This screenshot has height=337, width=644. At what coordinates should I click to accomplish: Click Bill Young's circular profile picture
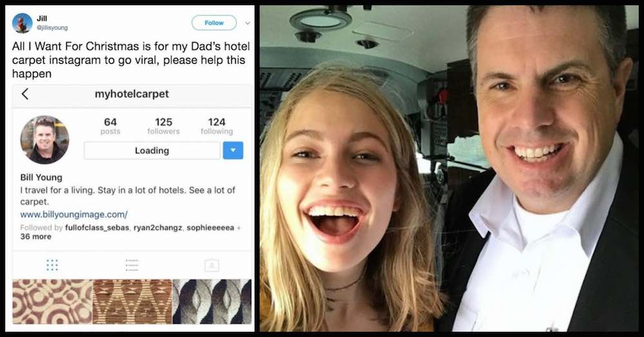(45, 140)
